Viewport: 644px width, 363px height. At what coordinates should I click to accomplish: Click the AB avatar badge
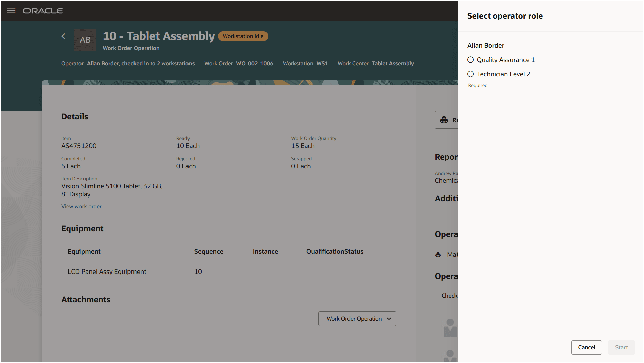coord(85,40)
